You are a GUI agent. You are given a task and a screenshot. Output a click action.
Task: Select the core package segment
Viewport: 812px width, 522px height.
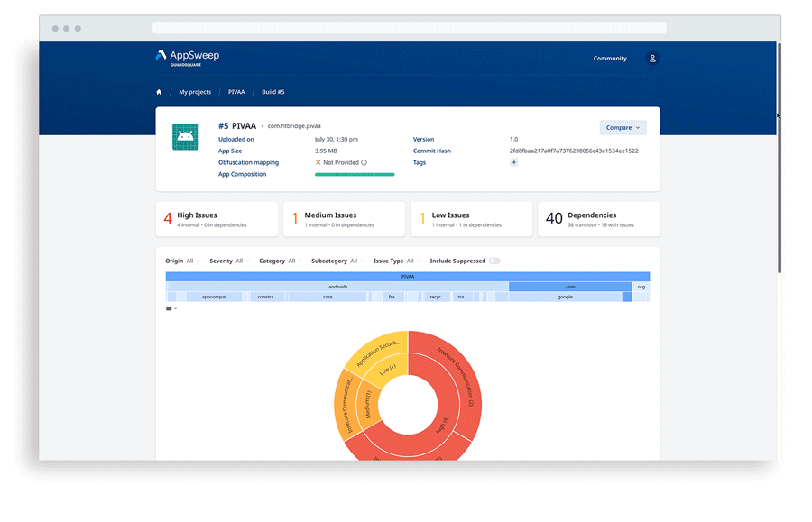coord(328,297)
